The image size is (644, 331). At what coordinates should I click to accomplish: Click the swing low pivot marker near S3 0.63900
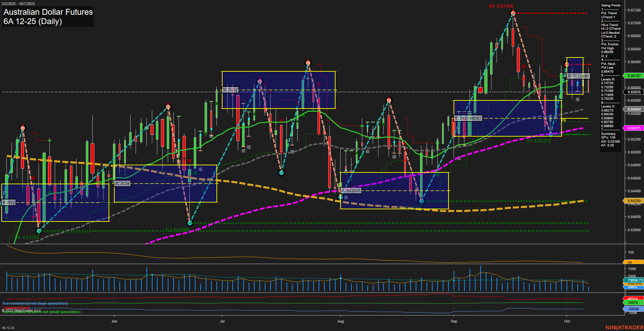[x=190, y=223]
